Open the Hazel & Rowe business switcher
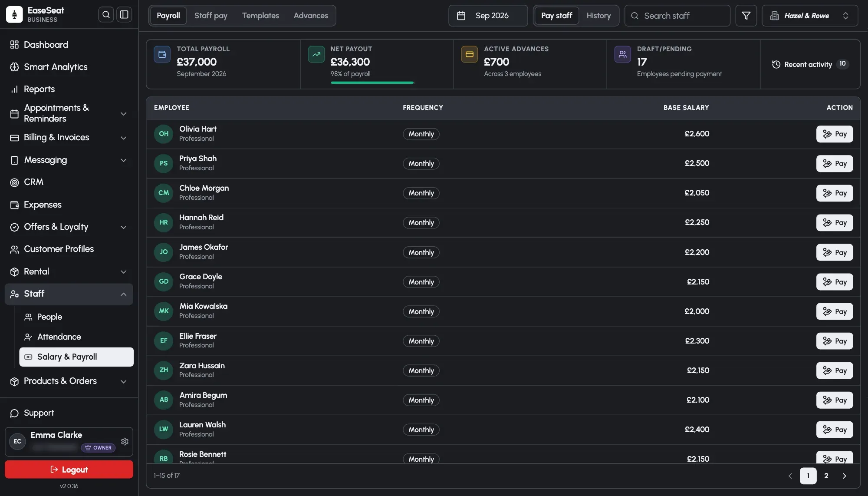 (x=810, y=16)
